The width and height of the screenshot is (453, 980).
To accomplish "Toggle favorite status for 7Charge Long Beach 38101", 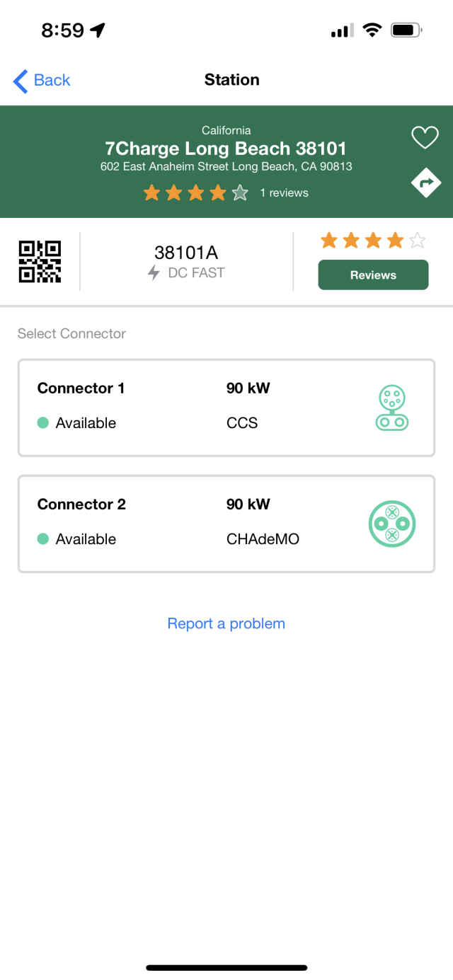I will [x=425, y=138].
